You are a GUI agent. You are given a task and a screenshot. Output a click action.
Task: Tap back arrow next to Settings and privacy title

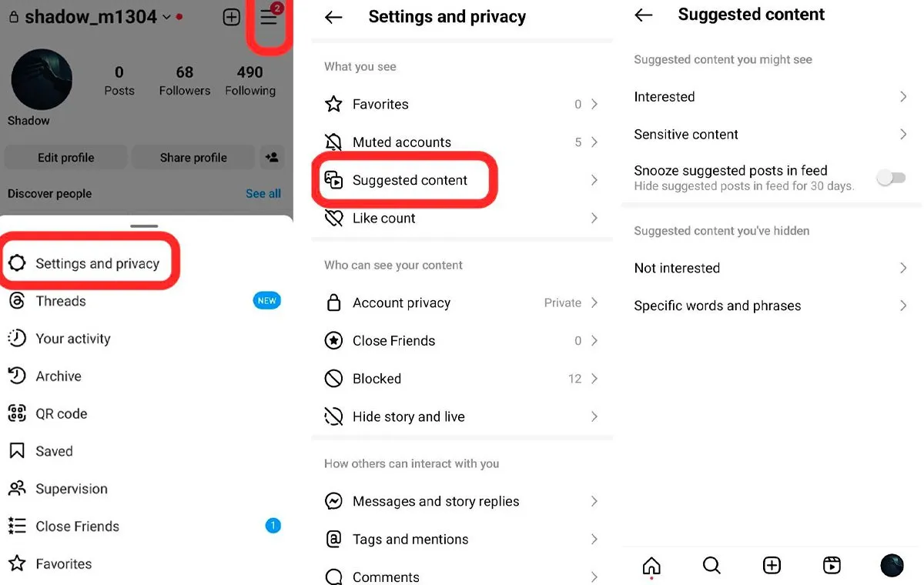tap(333, 17)
